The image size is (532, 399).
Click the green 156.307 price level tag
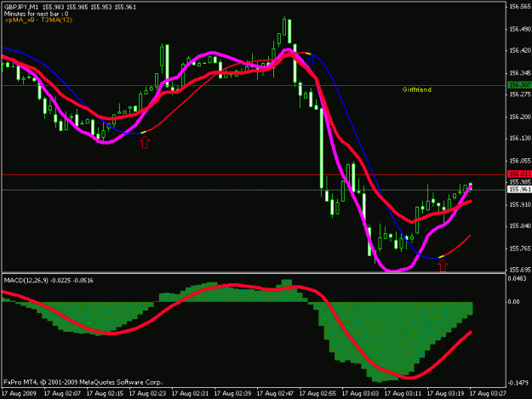click(519, 85)
